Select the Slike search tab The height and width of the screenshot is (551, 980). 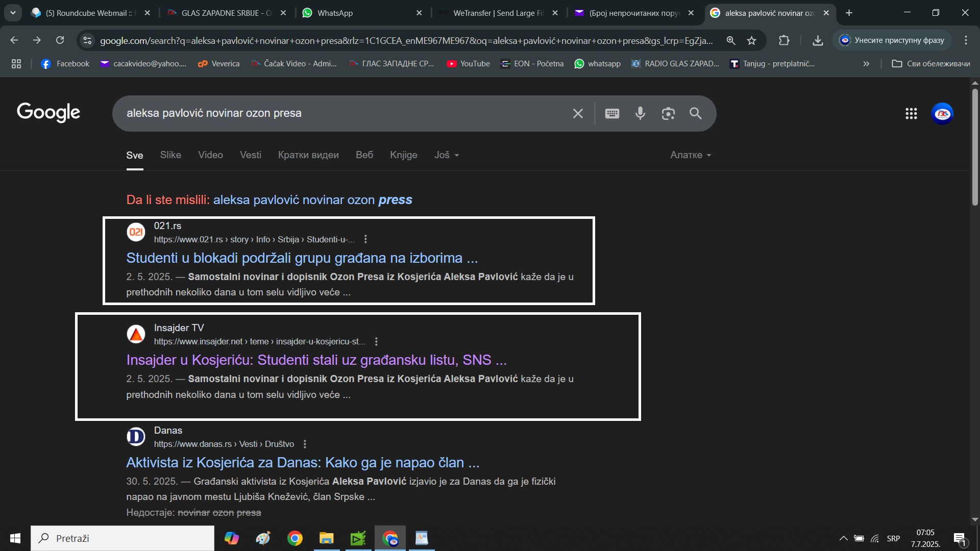pos(170,155)
